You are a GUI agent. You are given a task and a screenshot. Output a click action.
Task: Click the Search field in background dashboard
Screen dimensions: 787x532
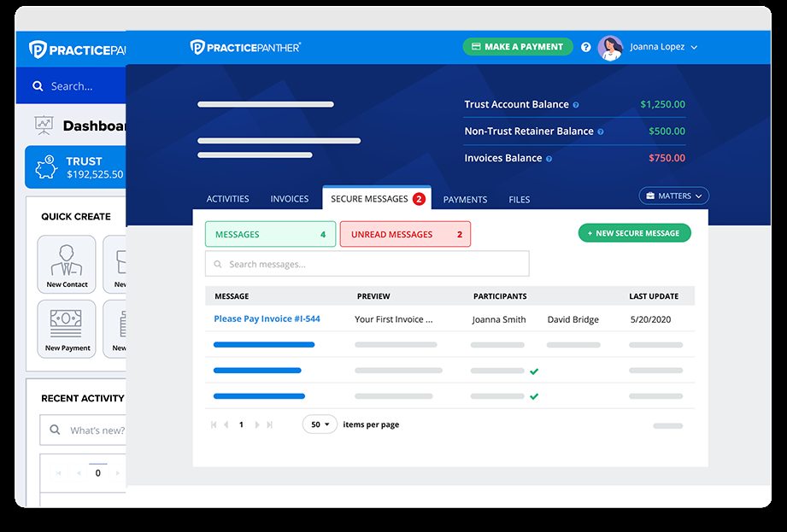[x=71, y=86]
